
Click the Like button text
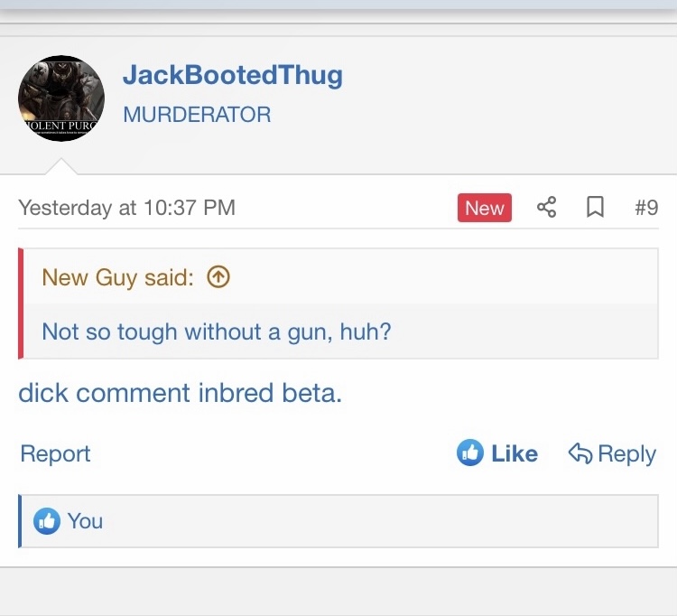point(515,453)
